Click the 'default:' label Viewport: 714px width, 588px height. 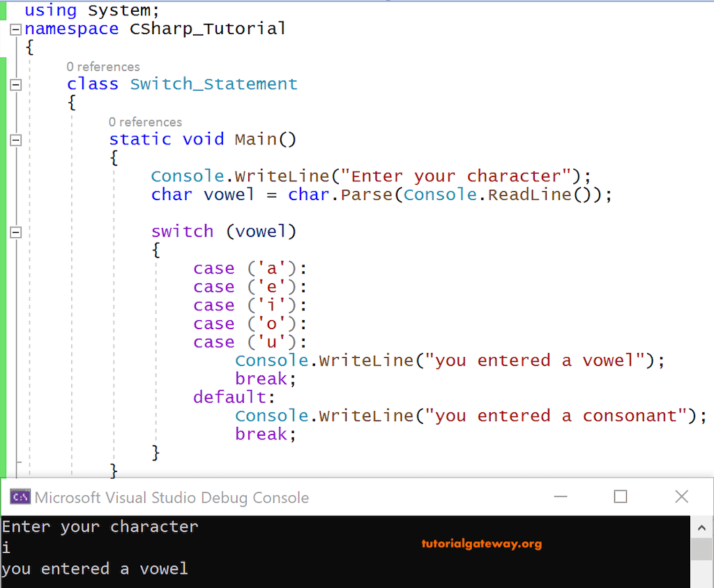pos(234,397)
